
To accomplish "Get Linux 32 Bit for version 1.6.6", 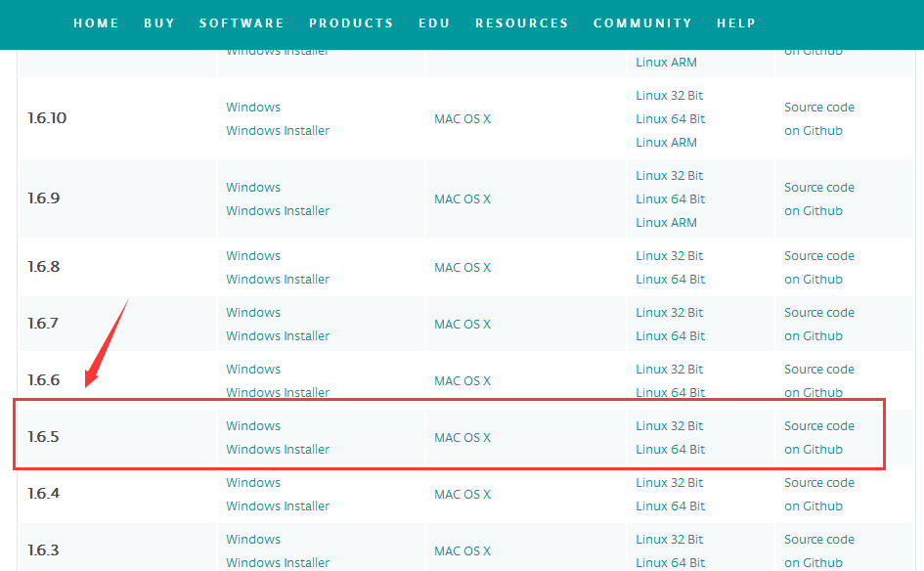I will click(x=670, y=369).
